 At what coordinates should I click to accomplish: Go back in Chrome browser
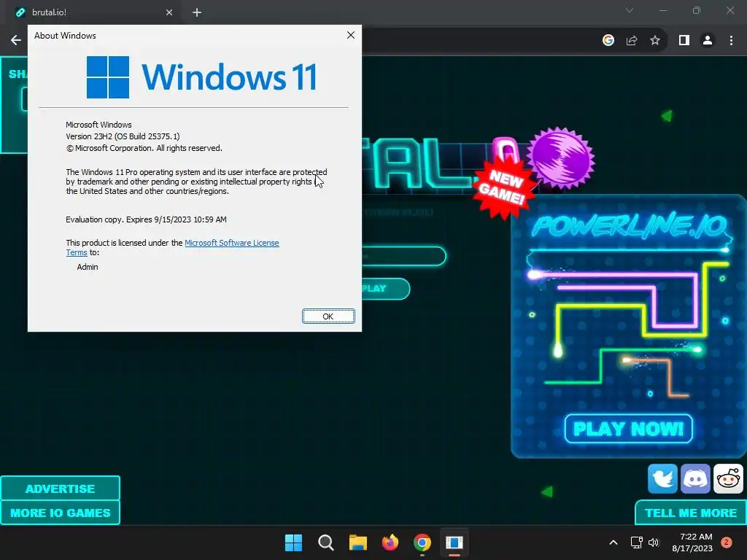point(16,40)
